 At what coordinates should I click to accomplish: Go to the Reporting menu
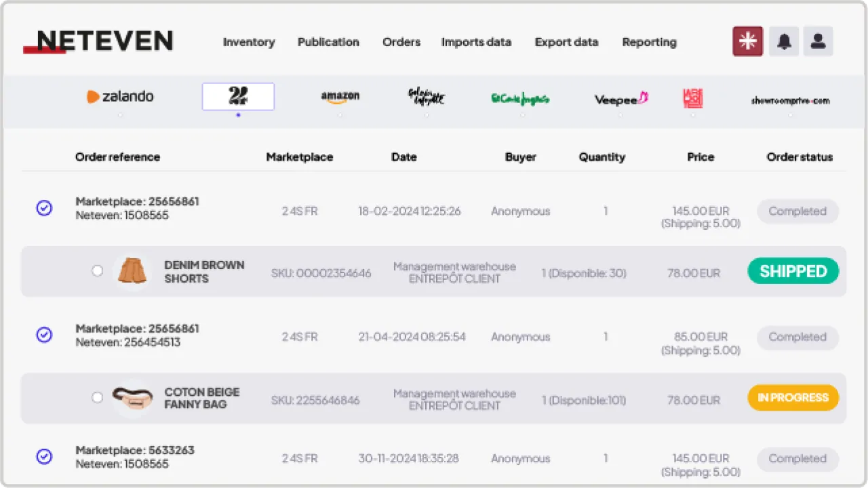(649, 42)
